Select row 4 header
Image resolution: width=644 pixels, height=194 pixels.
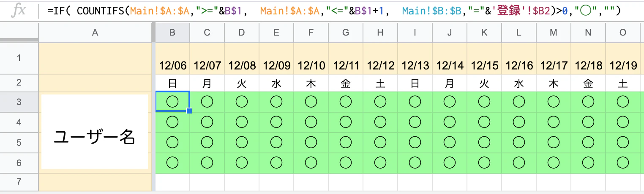(x=19, y=122)
